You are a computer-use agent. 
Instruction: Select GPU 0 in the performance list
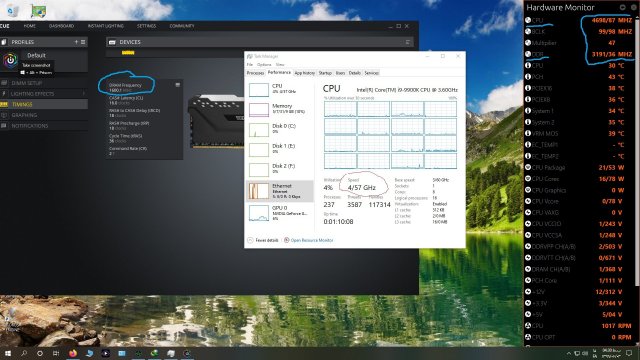pos(280,213)
